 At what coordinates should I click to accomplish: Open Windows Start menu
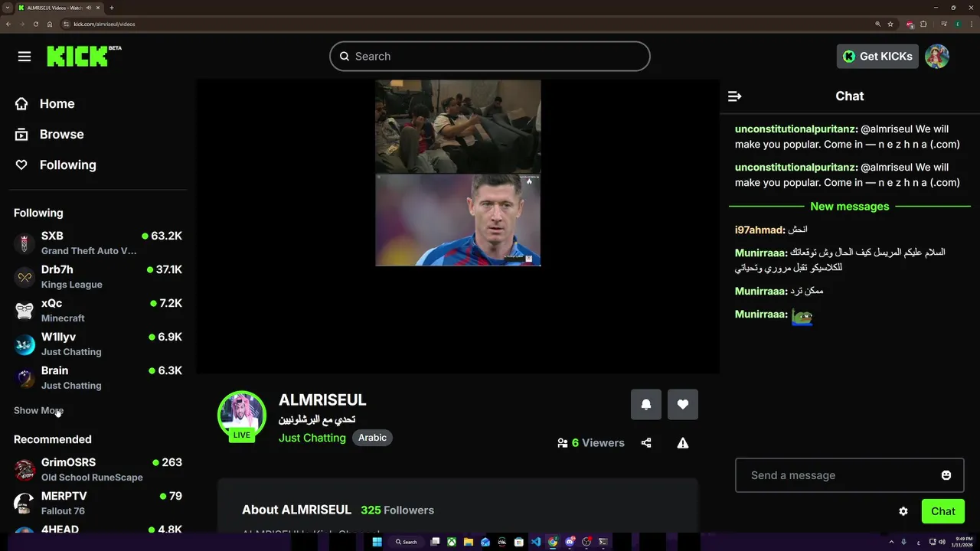(x=377, y=542)
